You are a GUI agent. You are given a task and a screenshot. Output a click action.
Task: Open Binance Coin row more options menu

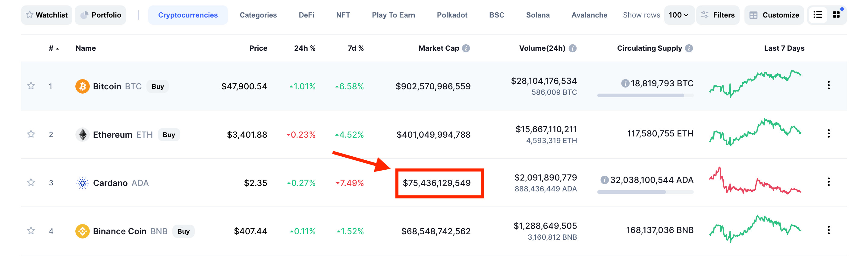(829, 230)
